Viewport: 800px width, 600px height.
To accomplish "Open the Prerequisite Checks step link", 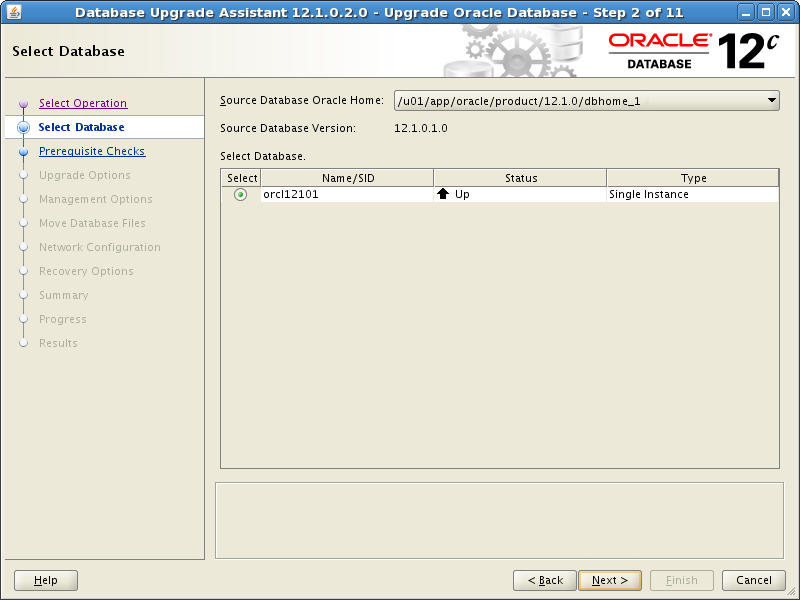I will tap(92, 151).
